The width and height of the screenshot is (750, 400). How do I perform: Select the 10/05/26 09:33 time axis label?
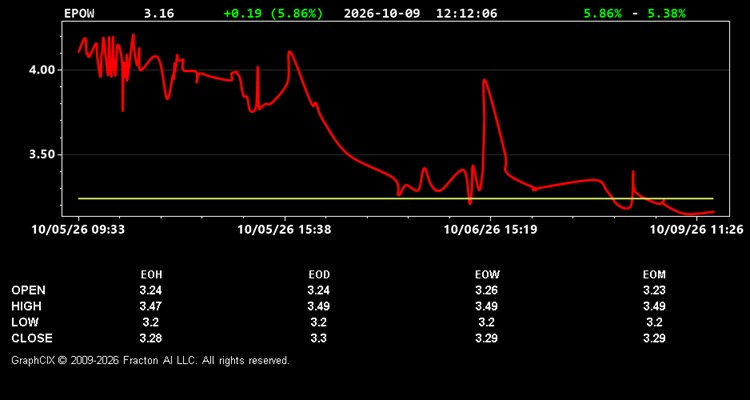[x=78, y=230]
